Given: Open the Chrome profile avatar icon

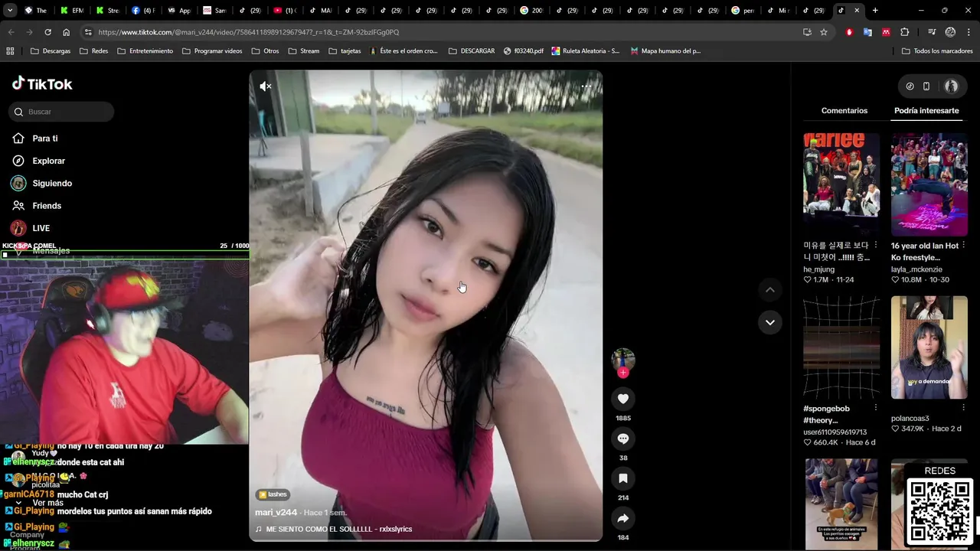Looking at the screenshot, I should 950,32.
